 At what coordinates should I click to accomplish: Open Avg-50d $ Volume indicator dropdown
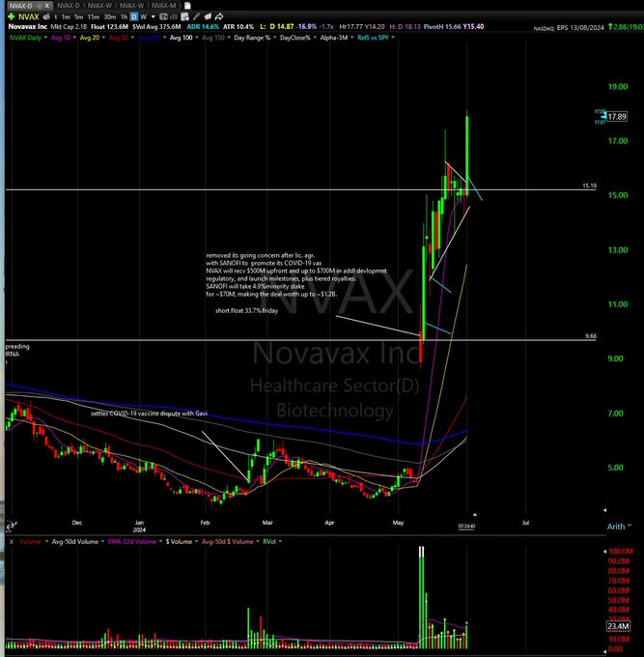[258, 541]
